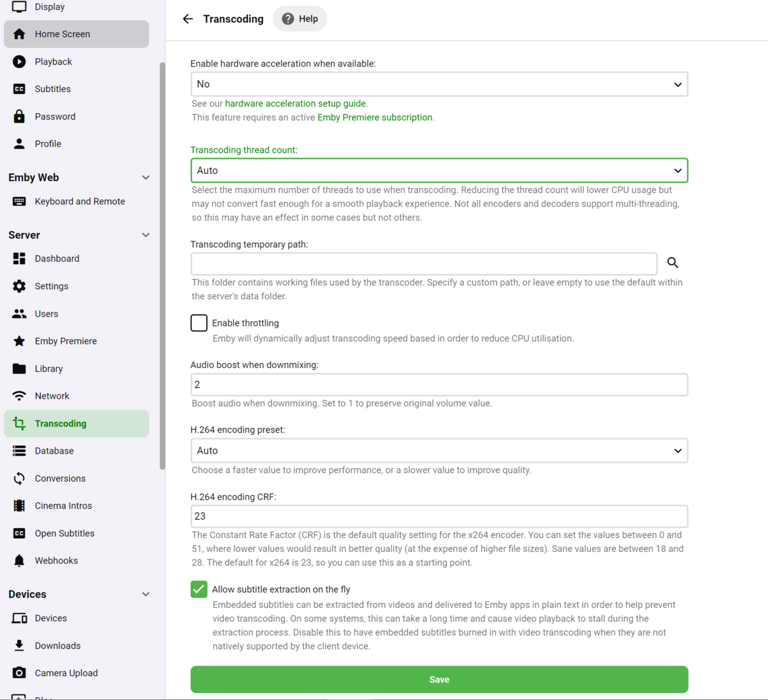Go to Playback in the sidebar
The width and height of the screenshot is (768, 700).
click(53, 61)
